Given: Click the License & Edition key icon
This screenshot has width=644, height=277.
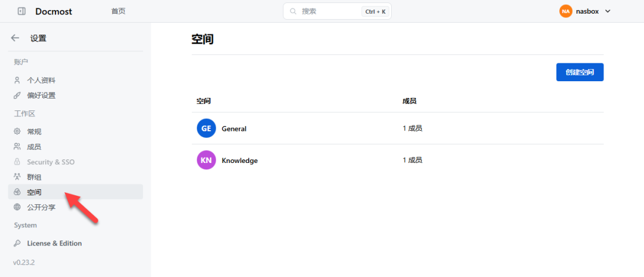Looking at the screenshot, I should click(17, 244).
